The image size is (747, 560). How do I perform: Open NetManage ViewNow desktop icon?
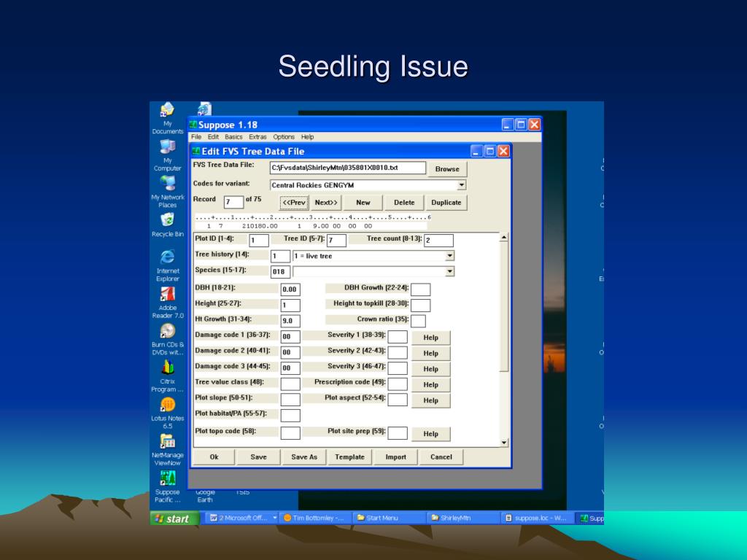[x=167, y=450]
